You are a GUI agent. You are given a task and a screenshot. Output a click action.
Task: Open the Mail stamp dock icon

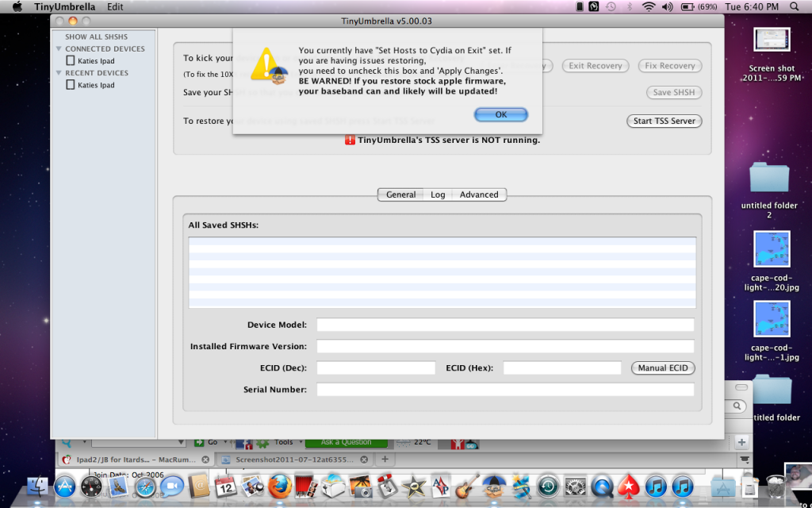pos(119,487)
